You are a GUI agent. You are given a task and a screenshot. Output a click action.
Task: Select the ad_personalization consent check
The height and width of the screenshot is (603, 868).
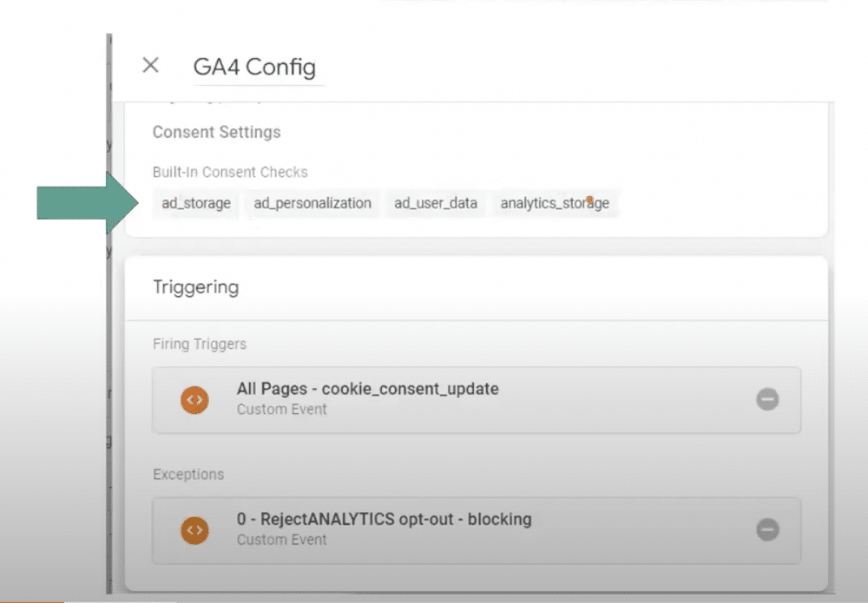pos(312,204)
